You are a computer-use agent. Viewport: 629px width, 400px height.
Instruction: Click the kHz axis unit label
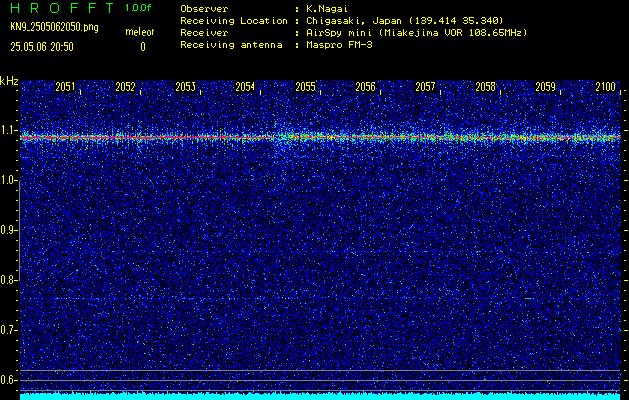point(9,81)
